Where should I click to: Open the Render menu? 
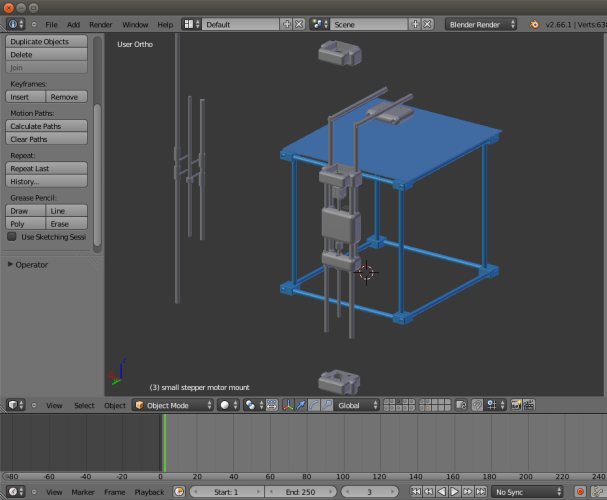(x=101, y=25)
